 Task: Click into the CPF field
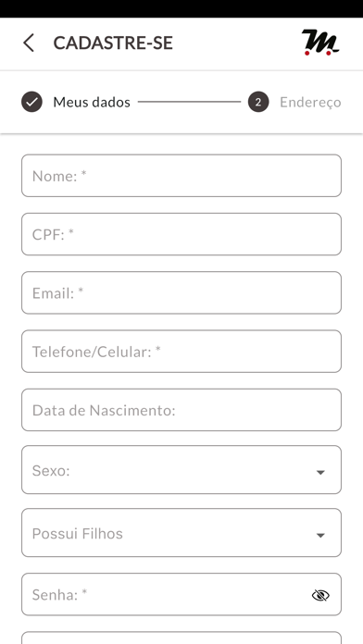(181, 234)
